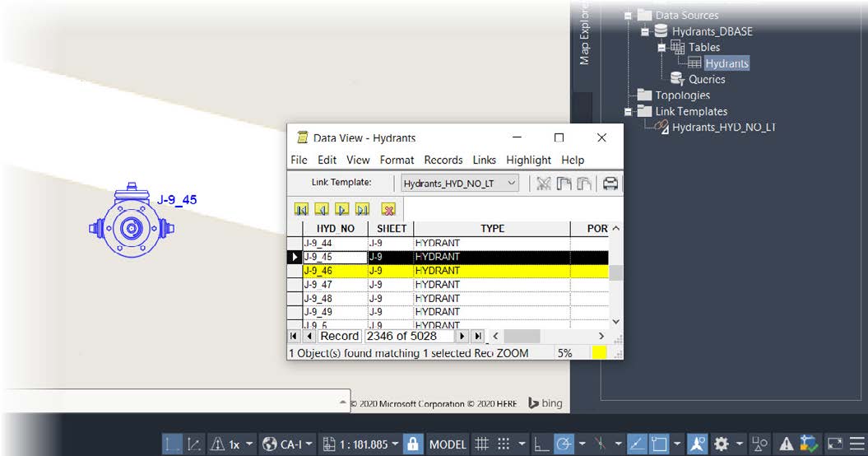
Task: Click the Hydrants_HYD_NO_LT link template icon
Action: click(x=661, y=127)
